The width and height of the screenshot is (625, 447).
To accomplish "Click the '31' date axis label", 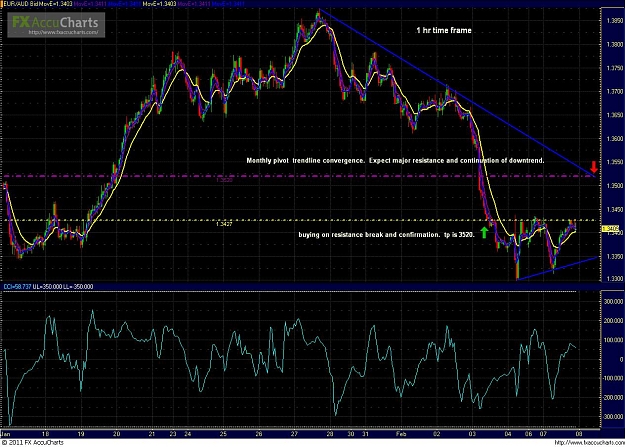I will point(365,434).
